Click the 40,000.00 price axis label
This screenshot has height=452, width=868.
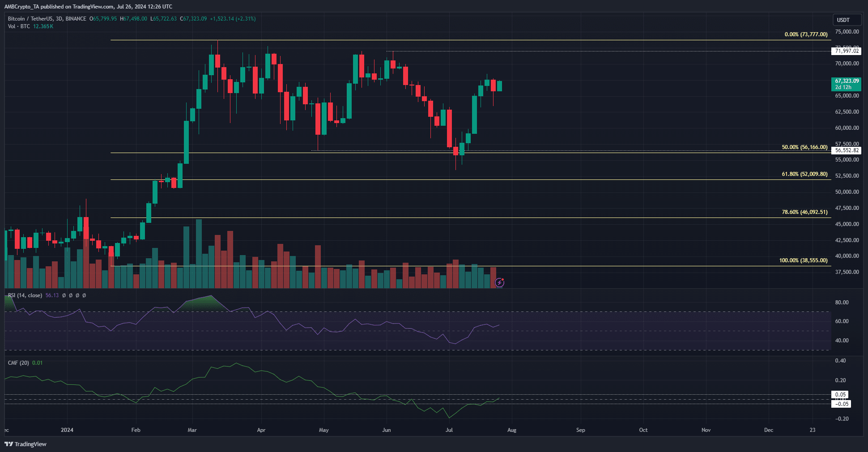(847, 256)
